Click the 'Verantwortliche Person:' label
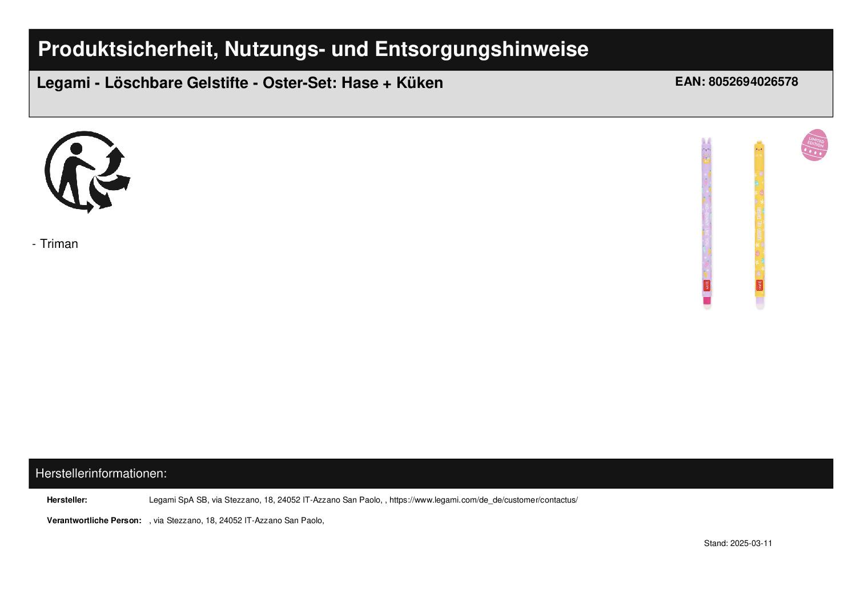This screenshot has width=868, height=614. 94,520
